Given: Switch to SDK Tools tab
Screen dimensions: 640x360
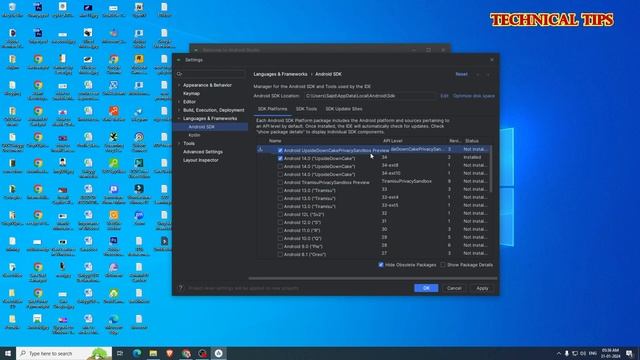Looking at the screenshot, I should [306, 109].
